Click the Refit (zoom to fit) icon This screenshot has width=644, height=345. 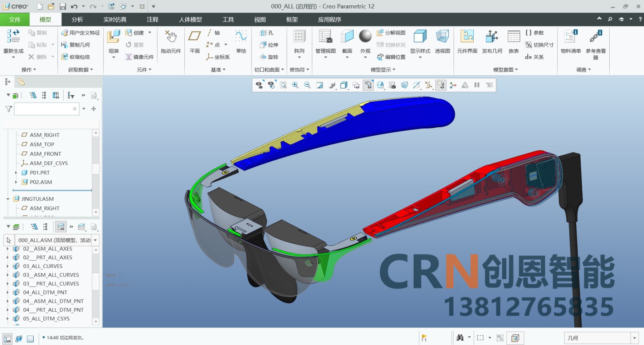283,85
